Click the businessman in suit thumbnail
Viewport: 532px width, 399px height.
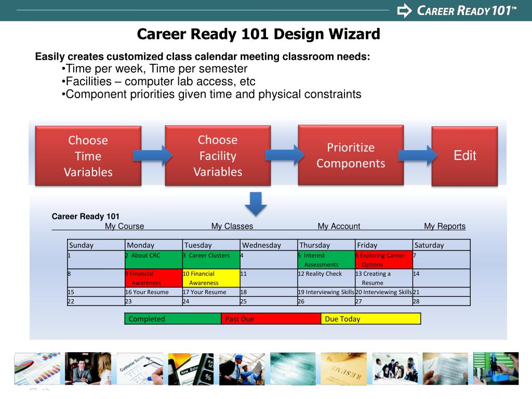tap(88, 369)
